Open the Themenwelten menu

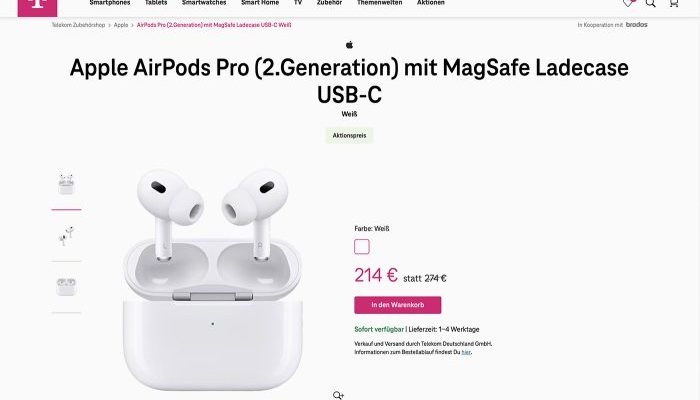coord(379,3)
